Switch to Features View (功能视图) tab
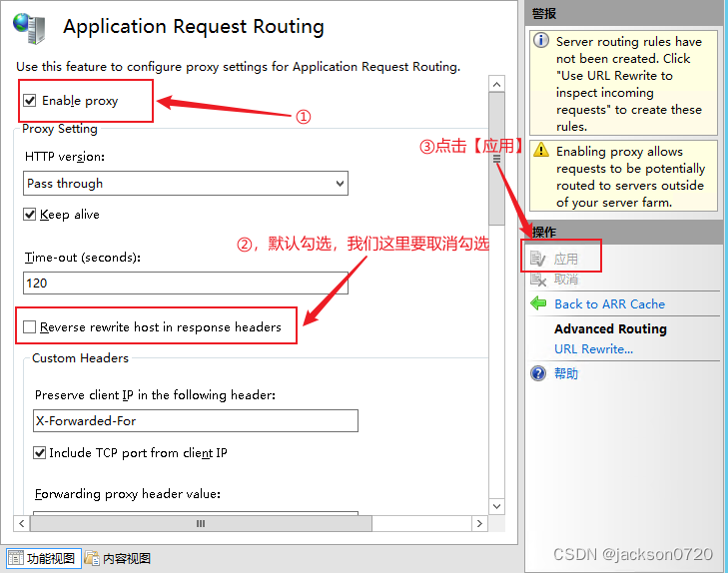 [x=42, y=558]
